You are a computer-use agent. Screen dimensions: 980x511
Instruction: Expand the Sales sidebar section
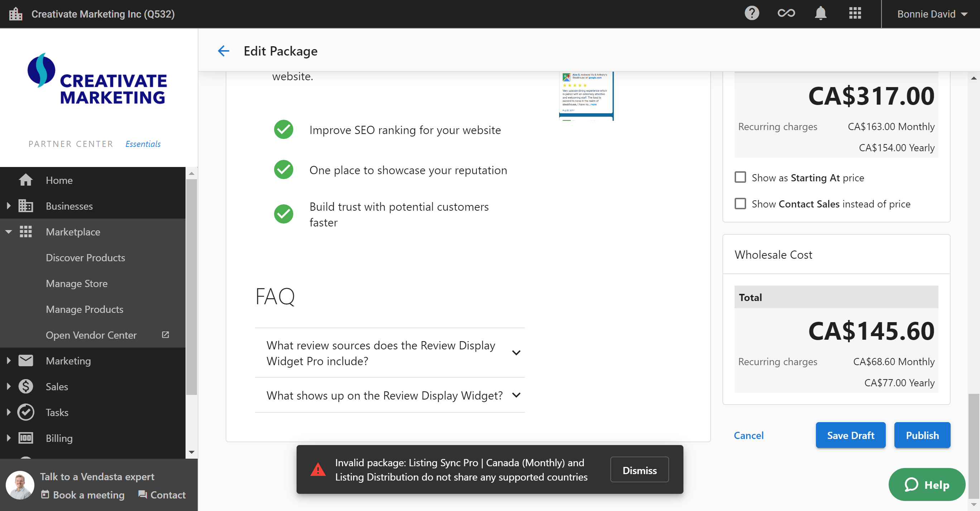[8, 387]
